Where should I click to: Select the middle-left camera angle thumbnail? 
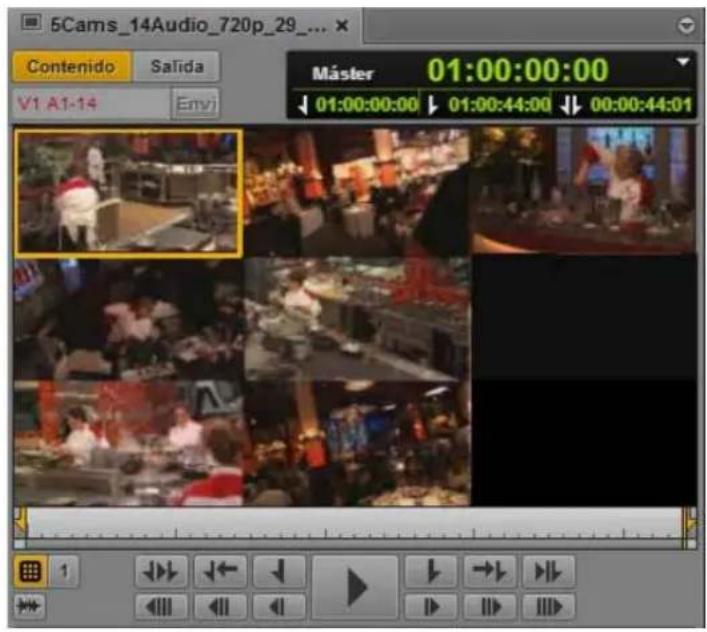coord(129,320)
